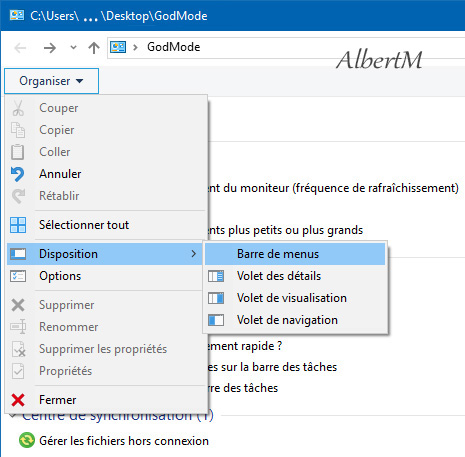Click the Volet de navigation pane icon

click(216, 320)
